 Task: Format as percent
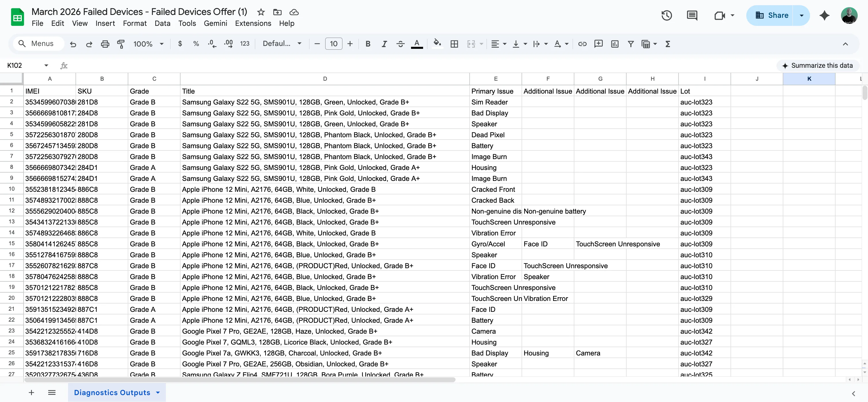pyautogui.click(x=196, y=44)
